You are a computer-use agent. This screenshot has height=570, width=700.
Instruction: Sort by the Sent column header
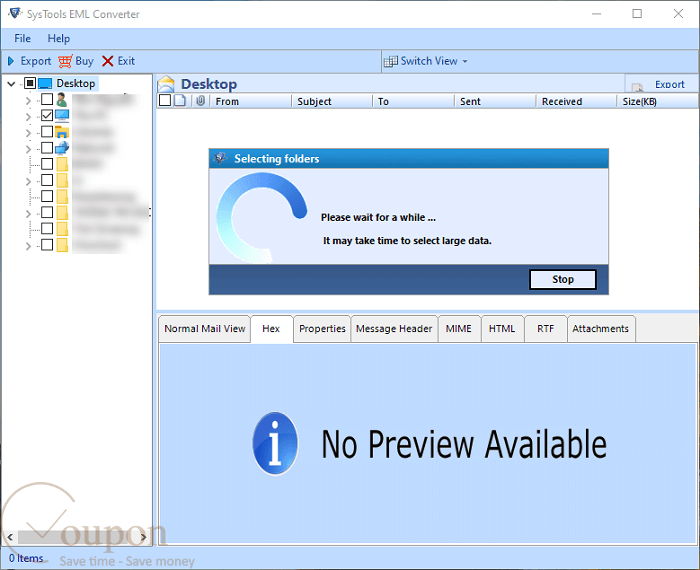(x=495, y=101)
